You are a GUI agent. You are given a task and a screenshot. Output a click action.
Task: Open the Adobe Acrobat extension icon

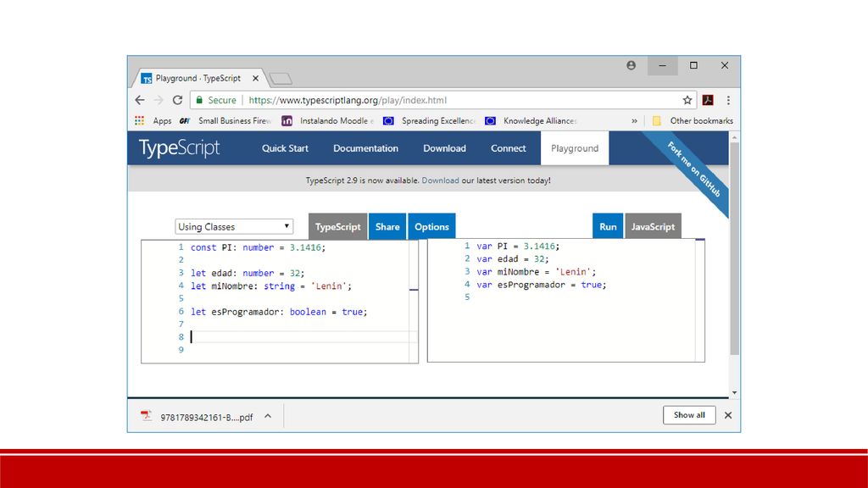pos(708,100)
